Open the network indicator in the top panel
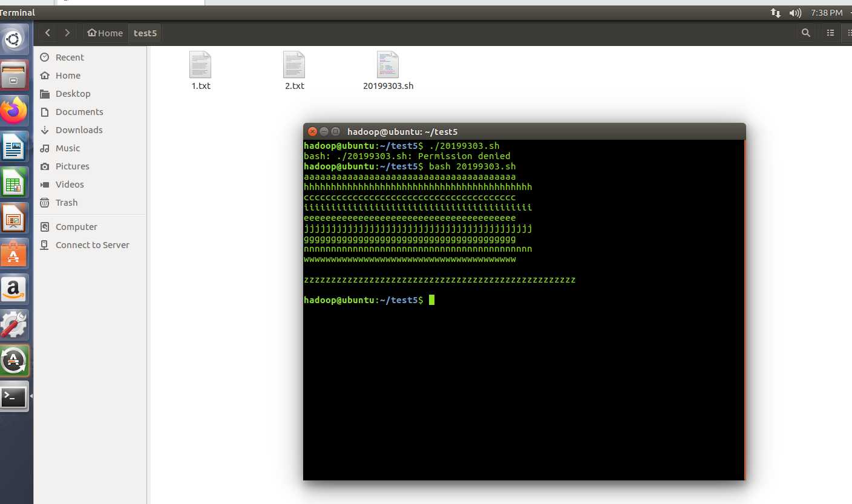 pos(775,13)
